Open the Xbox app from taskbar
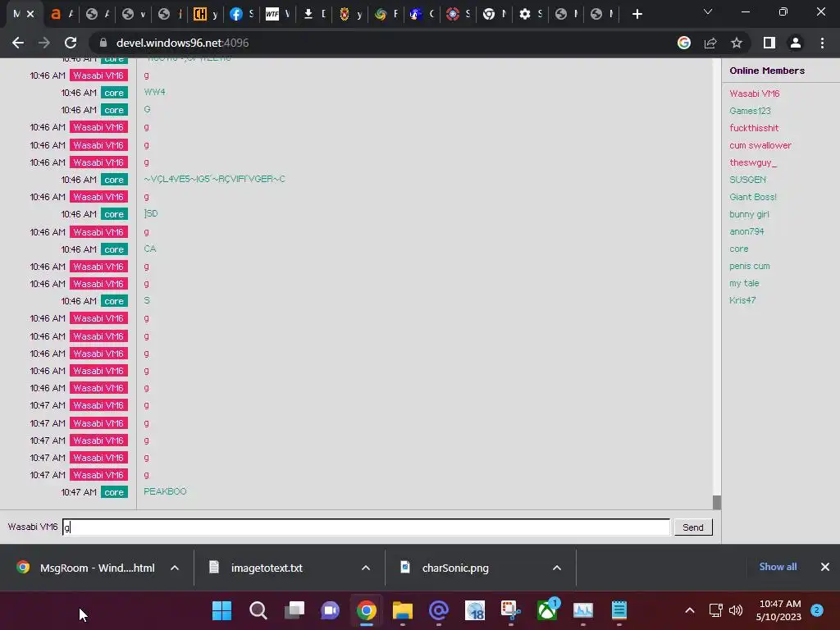 click(x=547, y=610)
